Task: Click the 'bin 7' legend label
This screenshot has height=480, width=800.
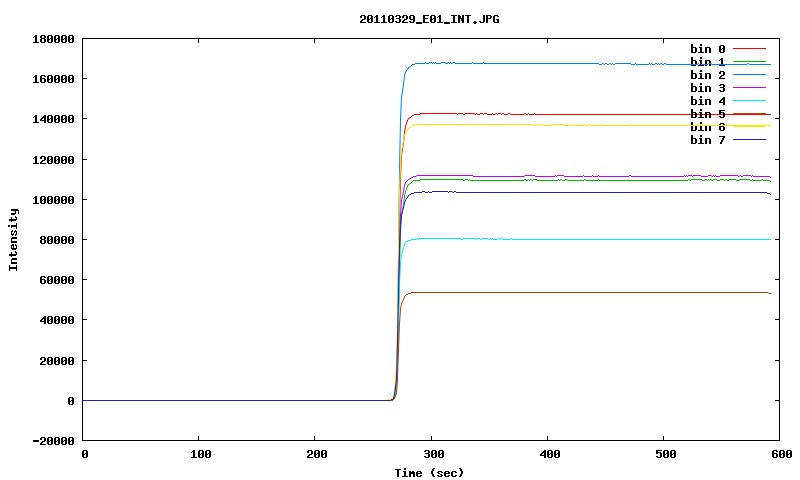Action: (708, 140)
